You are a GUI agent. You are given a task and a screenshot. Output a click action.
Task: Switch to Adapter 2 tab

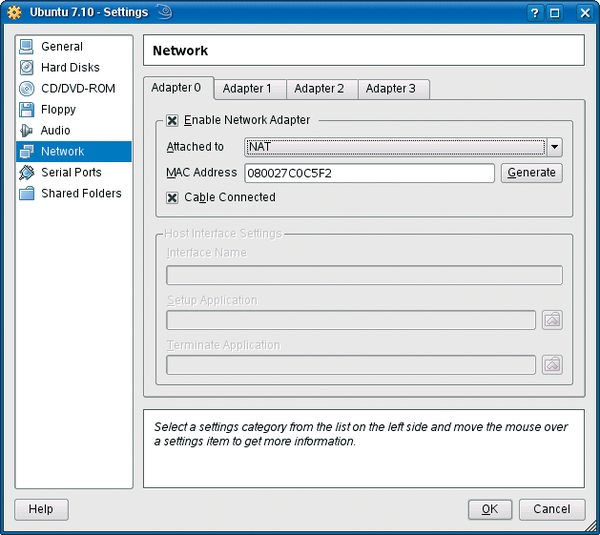pos(322,89)
